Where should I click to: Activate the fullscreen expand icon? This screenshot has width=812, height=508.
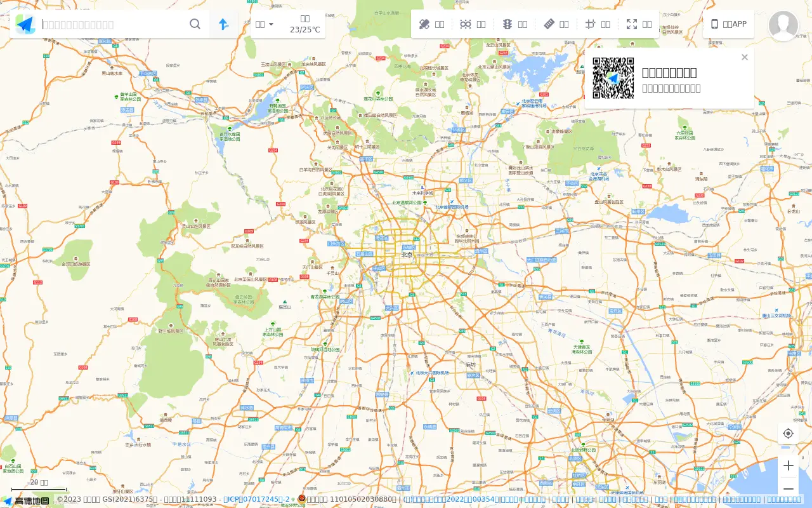click(639, 24)
